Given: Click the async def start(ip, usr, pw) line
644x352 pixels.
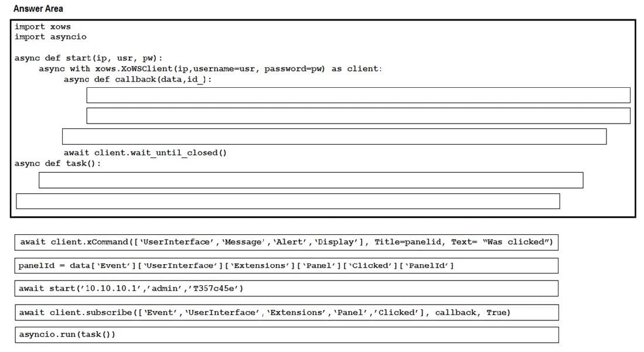Looking at the screenshot, I should pos(88,58).
